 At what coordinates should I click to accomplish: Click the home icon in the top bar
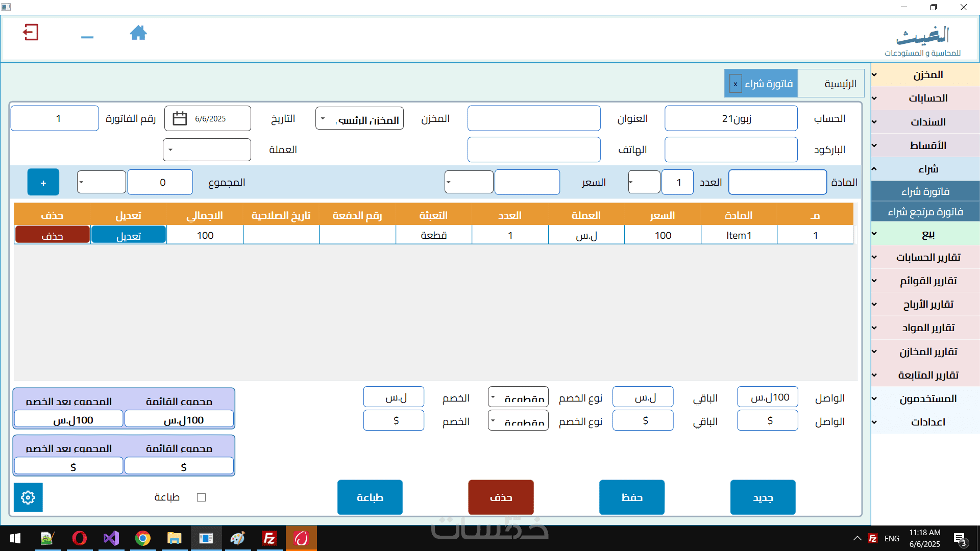(x=138, y=33)
